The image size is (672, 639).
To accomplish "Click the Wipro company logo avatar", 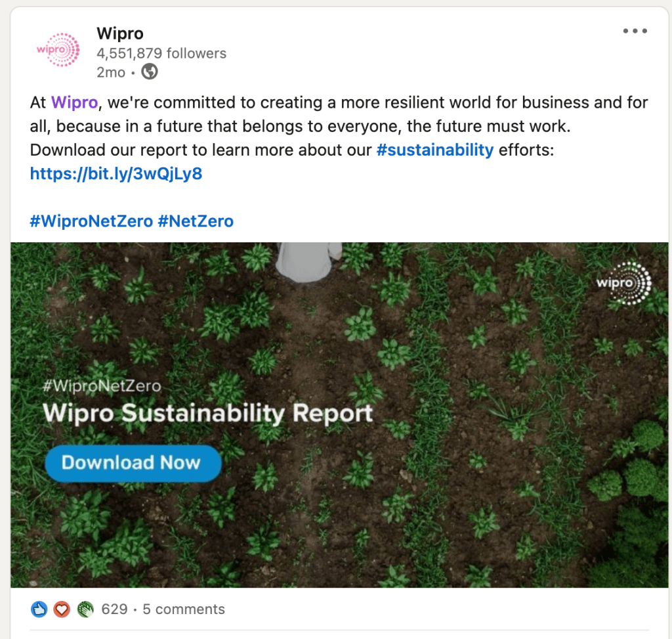I will click(57, 51).
